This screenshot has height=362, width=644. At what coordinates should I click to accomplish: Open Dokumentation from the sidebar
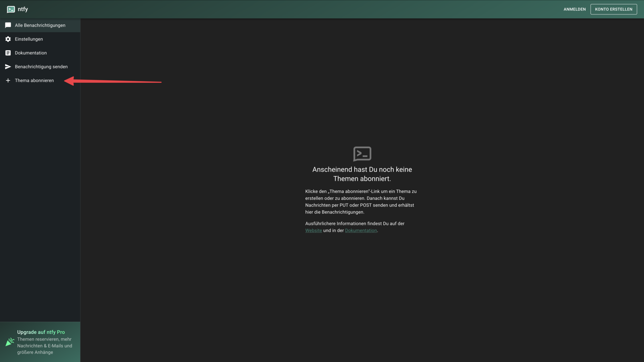(x=31, y=53)
